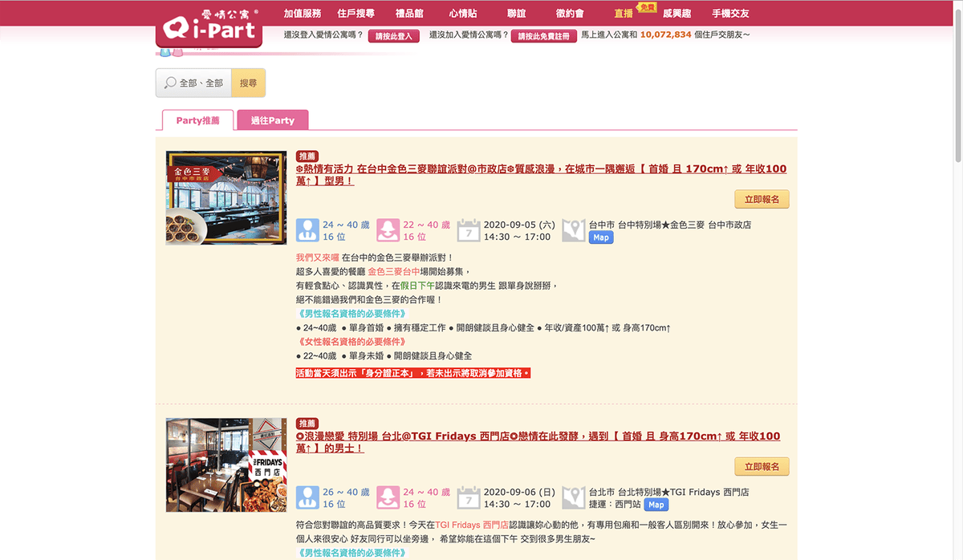
Task: Open the 心情貼 menu
Action: 463,14
